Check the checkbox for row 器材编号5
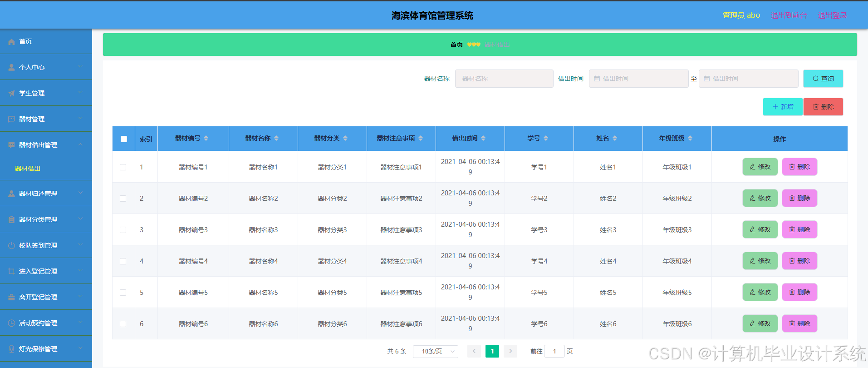Image resolution: width=868 pixels, height=368 pixels. [123, 293]
